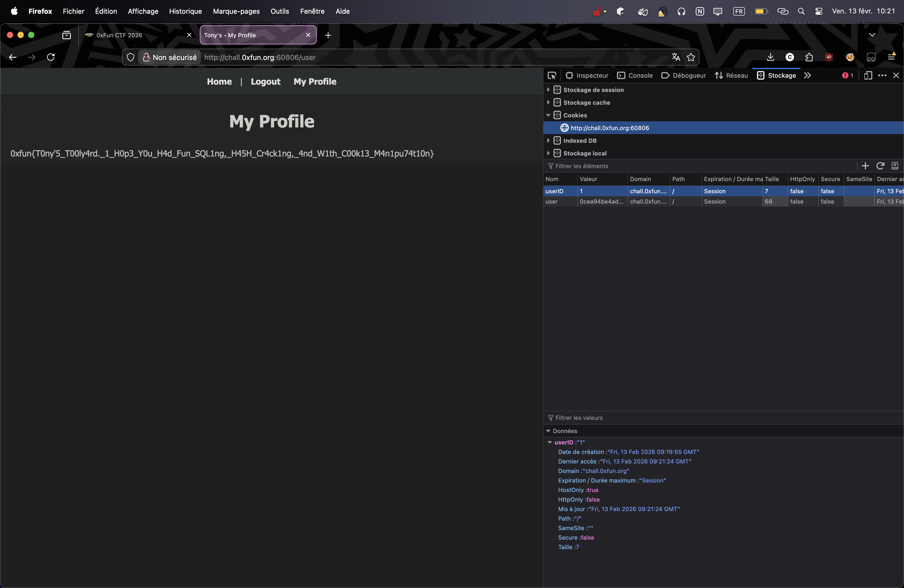Refresh storage items with the reload icon
The image size is (904, 588).
tap(880, 166)
